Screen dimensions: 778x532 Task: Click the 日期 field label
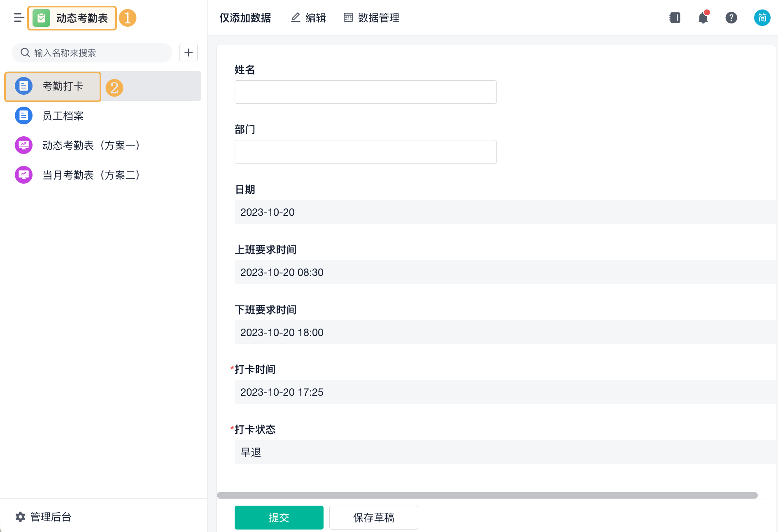point(245,189)
